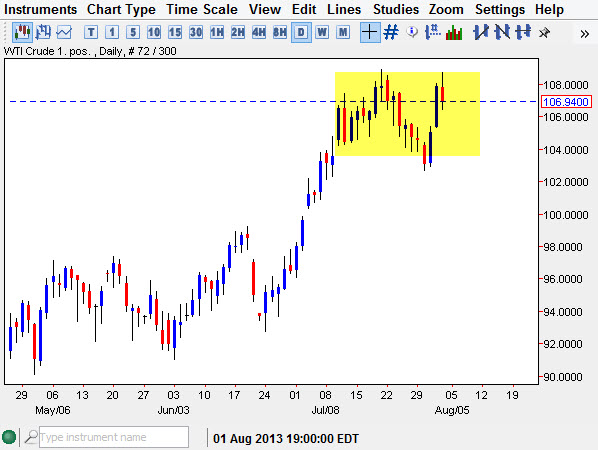Expand the toolbar overflow chevron
The height and width of the screenshot is (450, 598).
pos(584,34)
